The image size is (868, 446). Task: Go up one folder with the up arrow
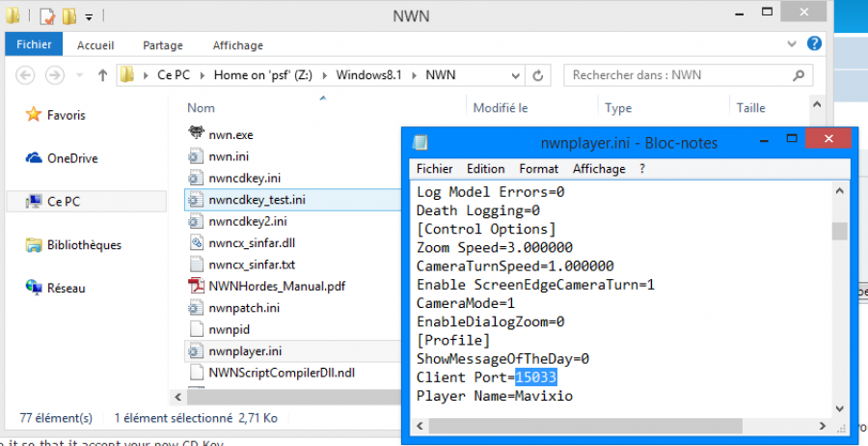[102, 75]
